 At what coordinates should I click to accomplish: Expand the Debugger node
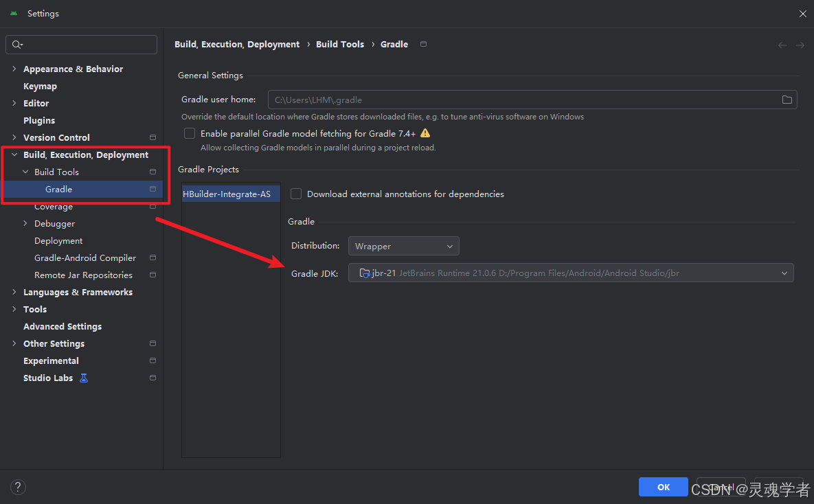(x=25, y=223)
